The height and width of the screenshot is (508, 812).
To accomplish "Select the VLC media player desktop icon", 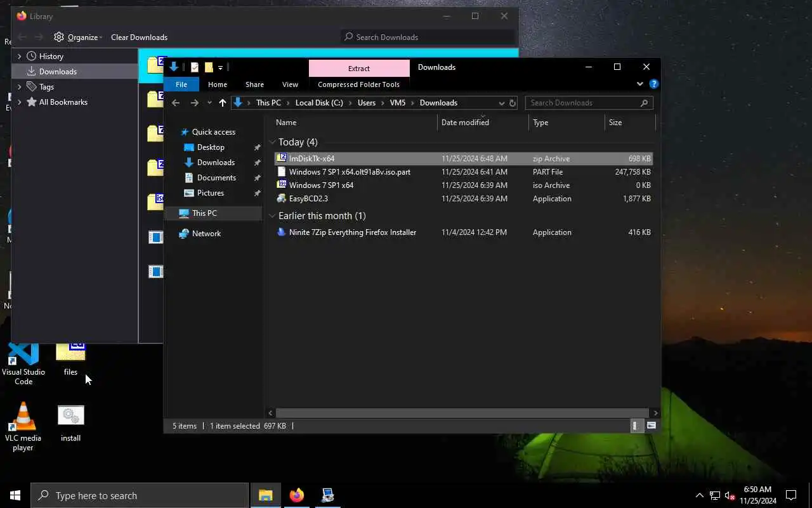I will point(23,427).
